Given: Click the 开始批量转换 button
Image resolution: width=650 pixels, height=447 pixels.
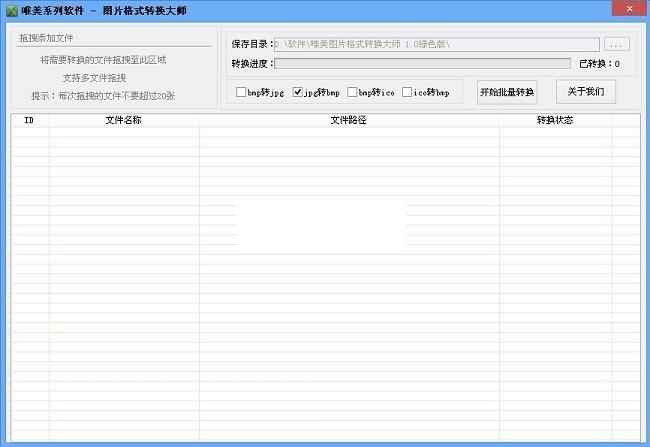Looking at the screenshot, I should pyautogui.click(x=507, y=92).
